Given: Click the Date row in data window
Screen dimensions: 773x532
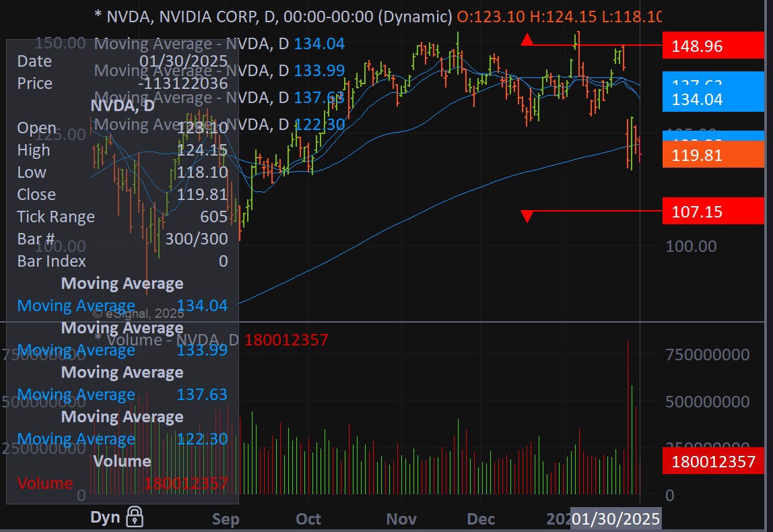Looking at the screenshot, I should [x=123, y=61].
